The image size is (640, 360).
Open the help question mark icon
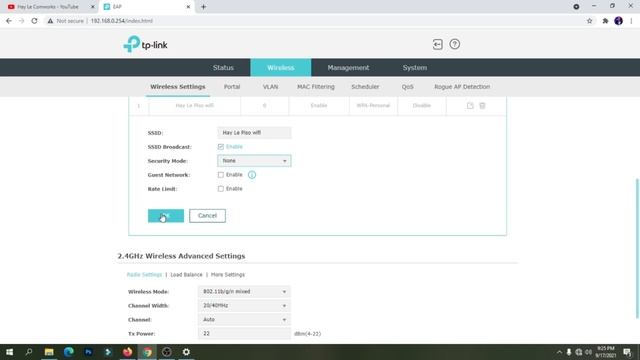pos(454,44)
